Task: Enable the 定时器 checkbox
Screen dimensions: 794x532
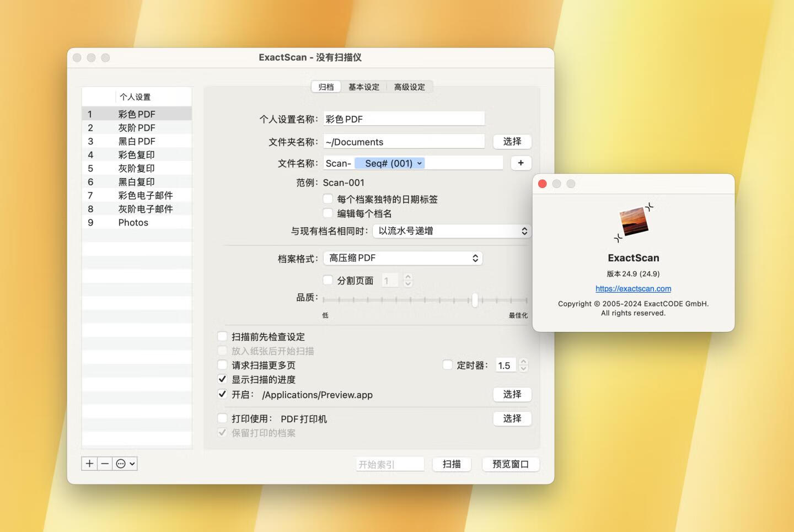Action: click(448, 365)
